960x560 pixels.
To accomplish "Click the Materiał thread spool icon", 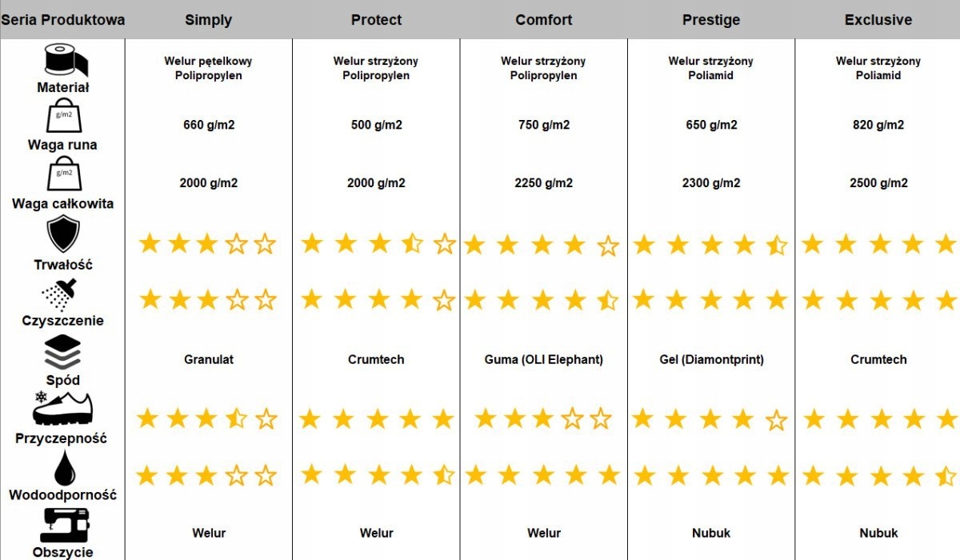I will click(x=62, y=61).
